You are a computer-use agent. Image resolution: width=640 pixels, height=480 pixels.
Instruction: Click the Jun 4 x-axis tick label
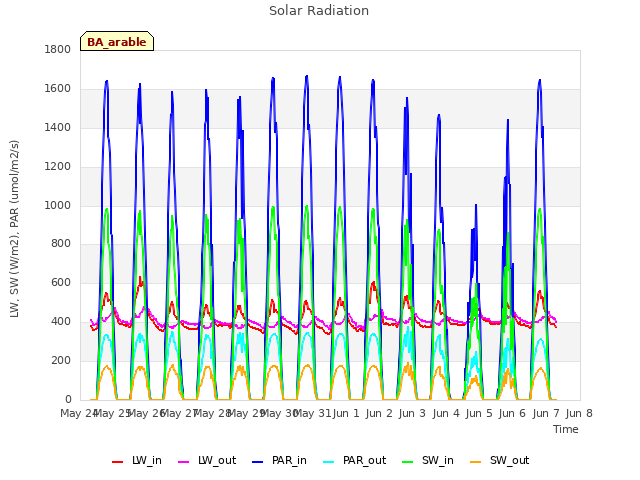[446, 413]
